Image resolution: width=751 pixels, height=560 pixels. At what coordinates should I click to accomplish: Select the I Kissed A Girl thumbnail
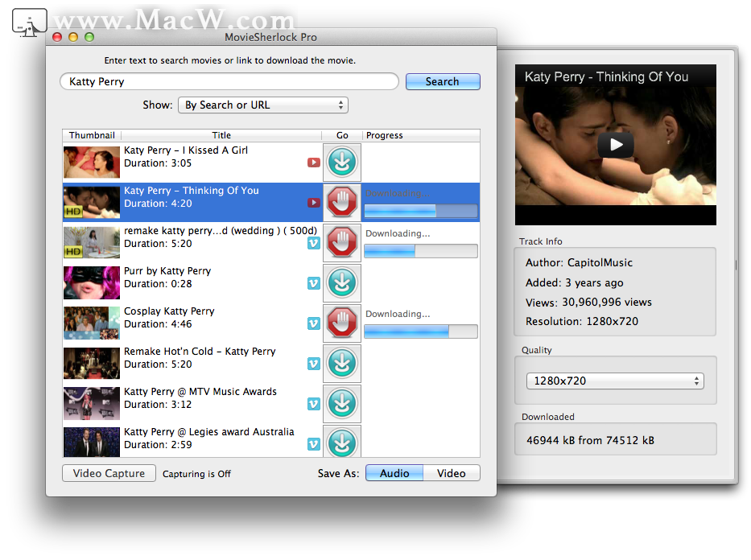click(x=92, y=163)
